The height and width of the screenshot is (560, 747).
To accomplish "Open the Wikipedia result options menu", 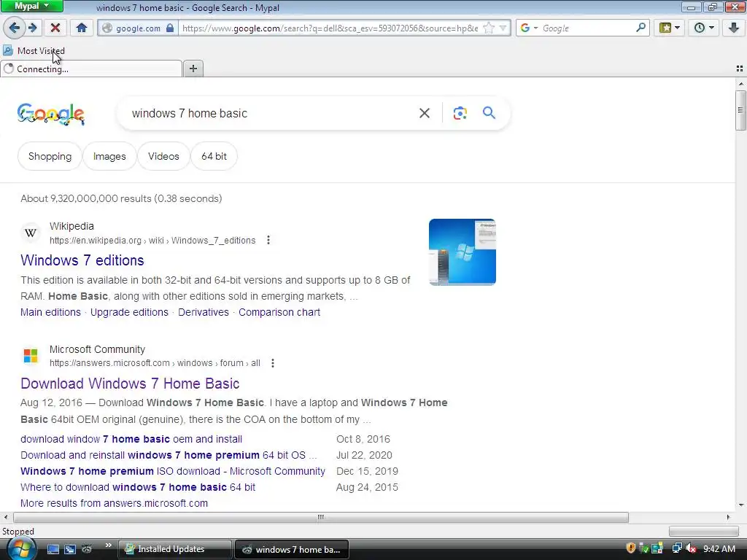I will pyautogui.click(x=268, y=240).
